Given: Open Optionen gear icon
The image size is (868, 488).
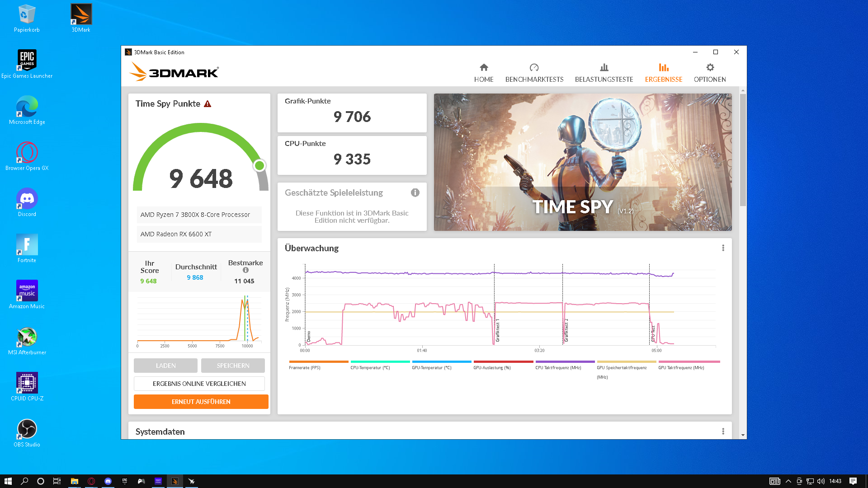Looking at the screenshot, I should click(710, 68).
